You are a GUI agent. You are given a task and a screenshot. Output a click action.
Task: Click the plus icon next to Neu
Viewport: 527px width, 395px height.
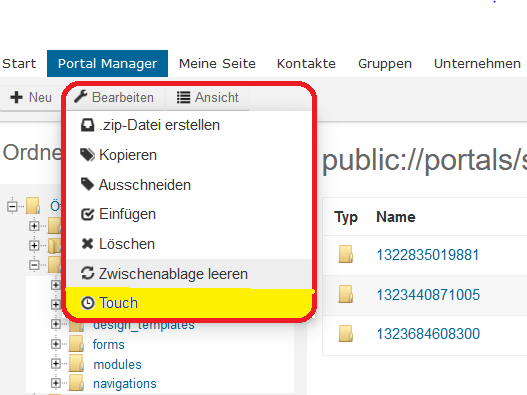pos(16,97)
